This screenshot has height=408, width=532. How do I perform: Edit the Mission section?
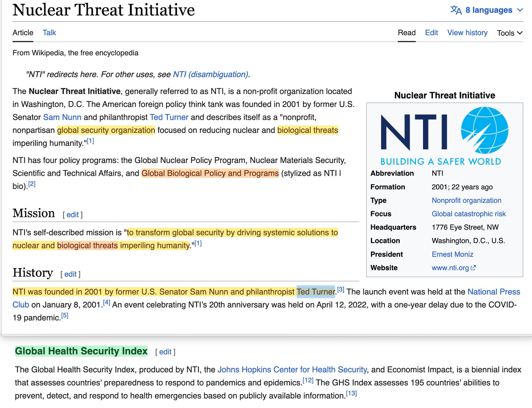(73, 215)
